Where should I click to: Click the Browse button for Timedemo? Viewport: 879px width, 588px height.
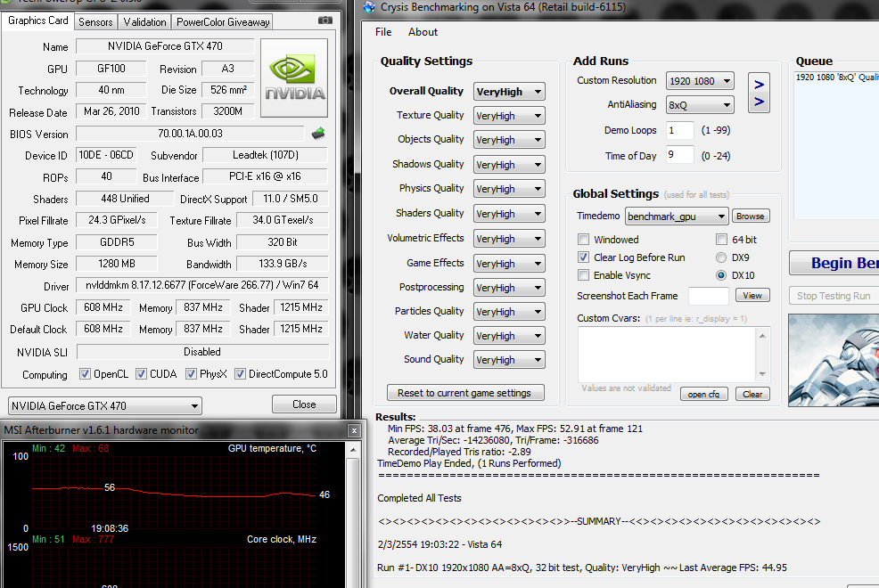[x=750, y=216]
